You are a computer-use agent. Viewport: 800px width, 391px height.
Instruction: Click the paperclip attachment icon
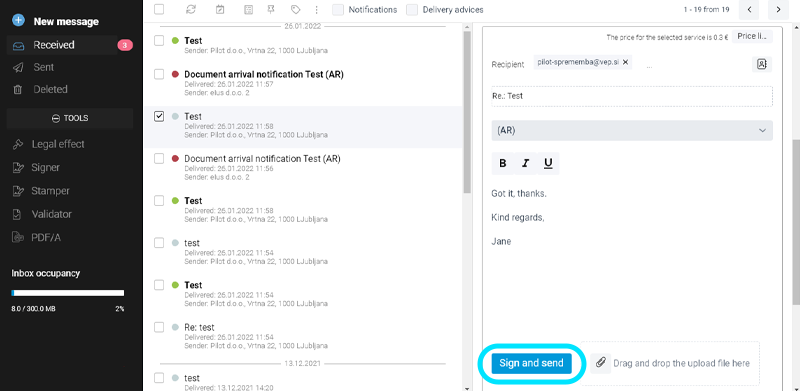tap(601, 363)
